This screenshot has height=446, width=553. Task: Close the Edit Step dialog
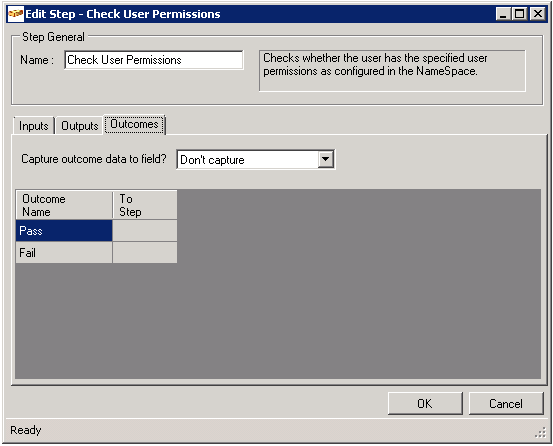(x=537, y=14)
